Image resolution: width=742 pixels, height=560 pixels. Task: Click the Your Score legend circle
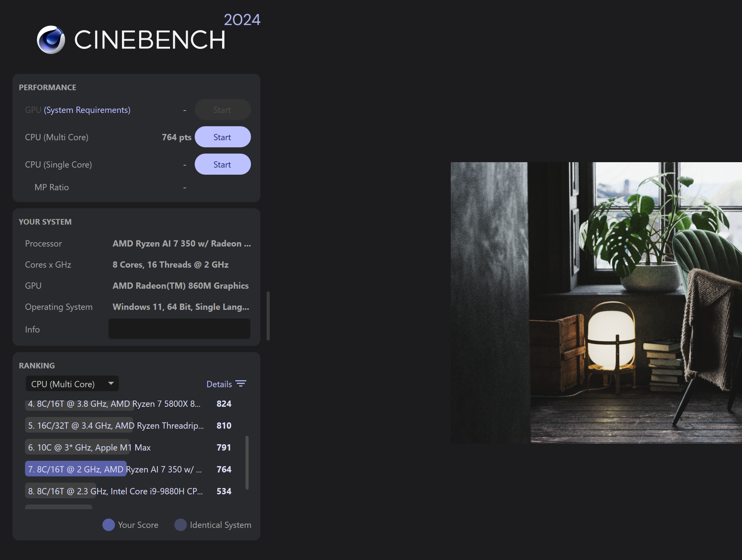109,525
